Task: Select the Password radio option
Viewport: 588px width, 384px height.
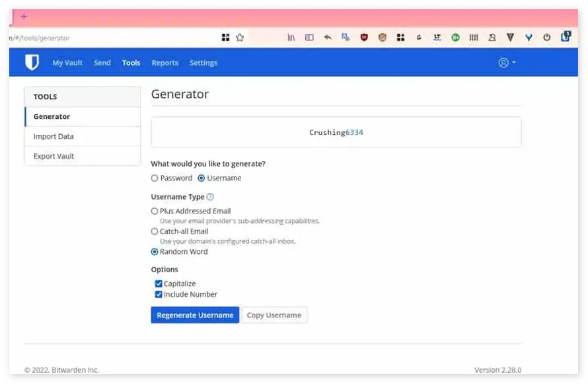Action: click(155, 178)
